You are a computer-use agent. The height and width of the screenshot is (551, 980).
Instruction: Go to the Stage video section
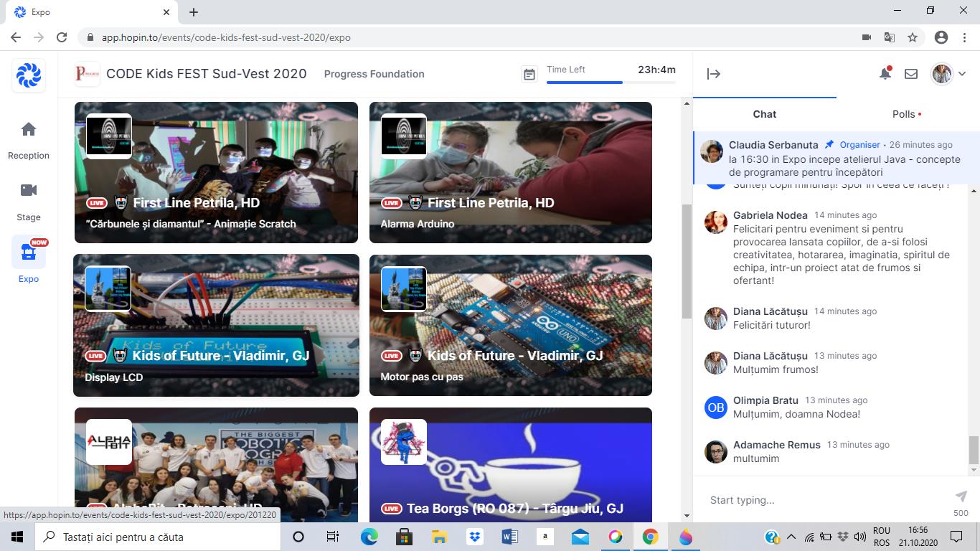point(29,191)
